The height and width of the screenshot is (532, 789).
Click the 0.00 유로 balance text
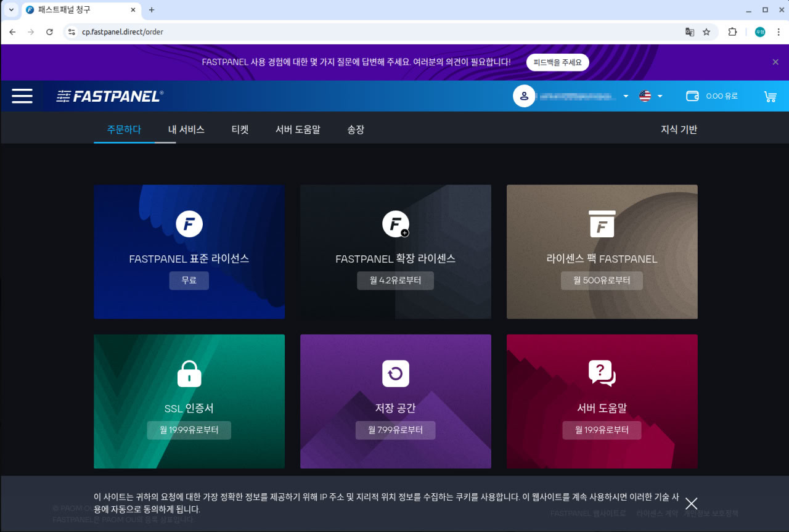(722, 96)
